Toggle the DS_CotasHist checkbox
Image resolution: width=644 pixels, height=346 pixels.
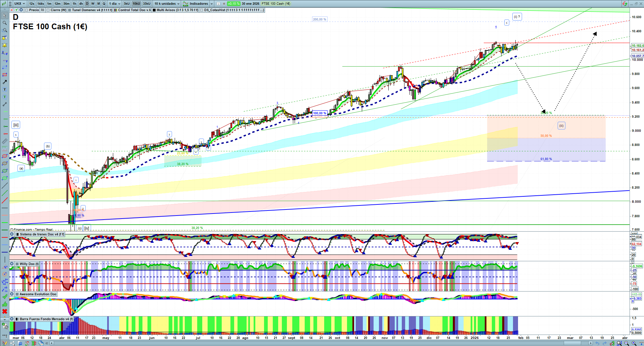(202, 10)
